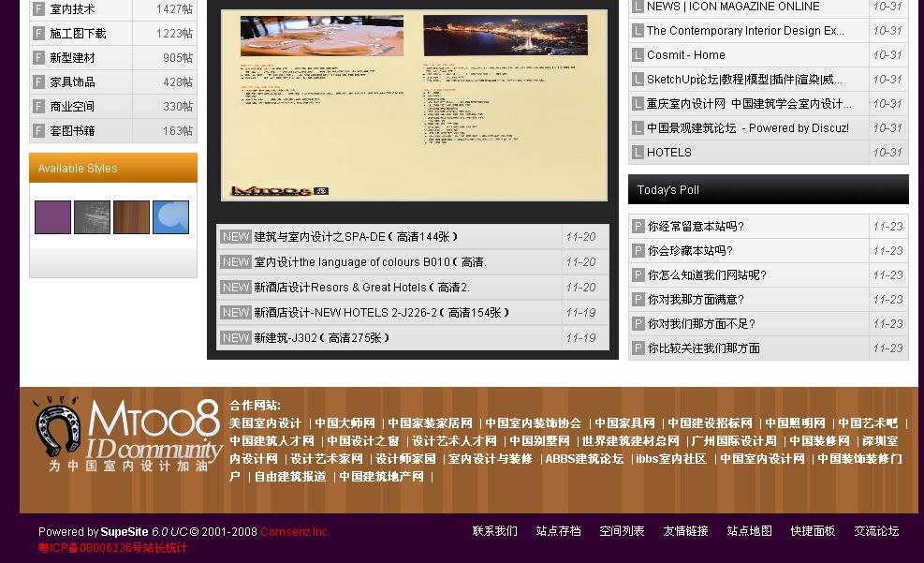Image resolution: width=924 pixels, height=563 pixels.
Task: Click the L icon beside Cosmit - Home
Action: (x=638, y=55)
